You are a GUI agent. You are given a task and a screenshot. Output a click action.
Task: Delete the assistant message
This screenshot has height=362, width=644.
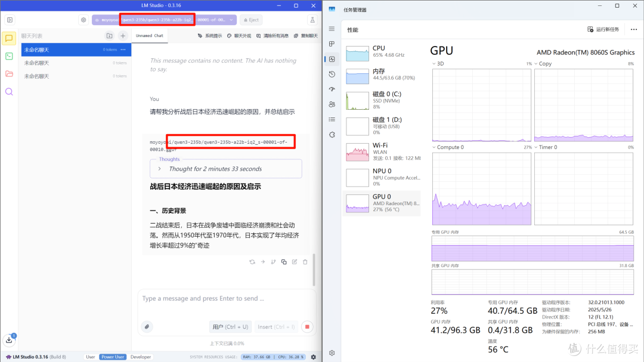coord(305,262)
